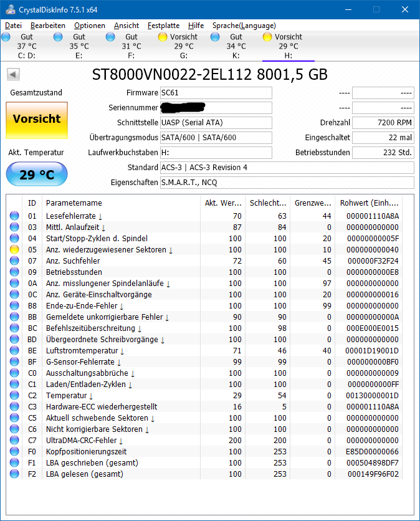Image resolution: width=420 pixels, height=521 pixels.
Task: Open the Hilfe menu
Action: click(196, 26)
